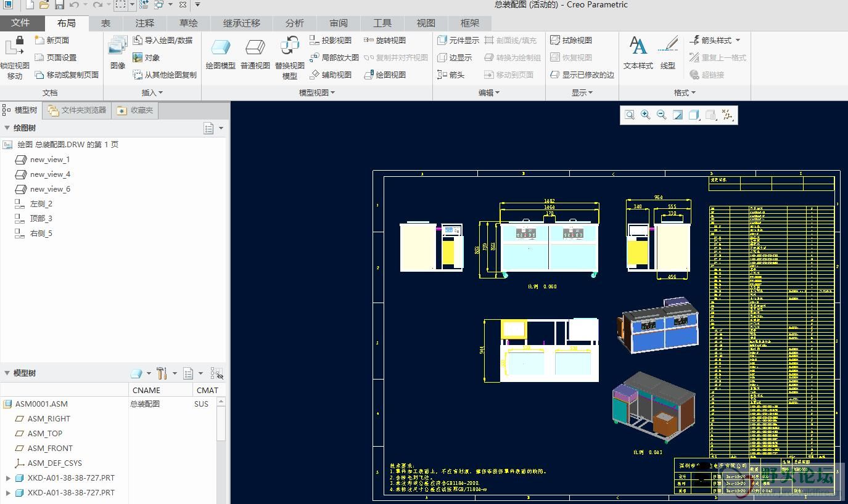
Task: Open model tree settings hammer icon
Action: (162, 373)
